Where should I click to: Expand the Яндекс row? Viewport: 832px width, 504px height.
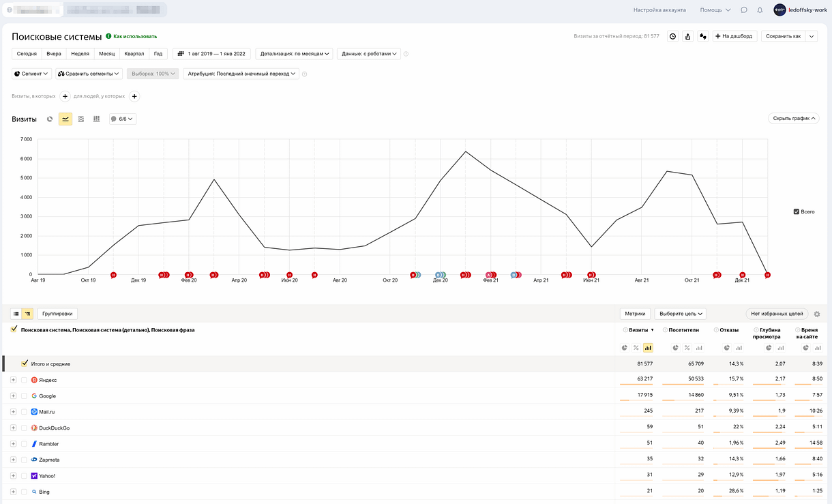[13, 380]
